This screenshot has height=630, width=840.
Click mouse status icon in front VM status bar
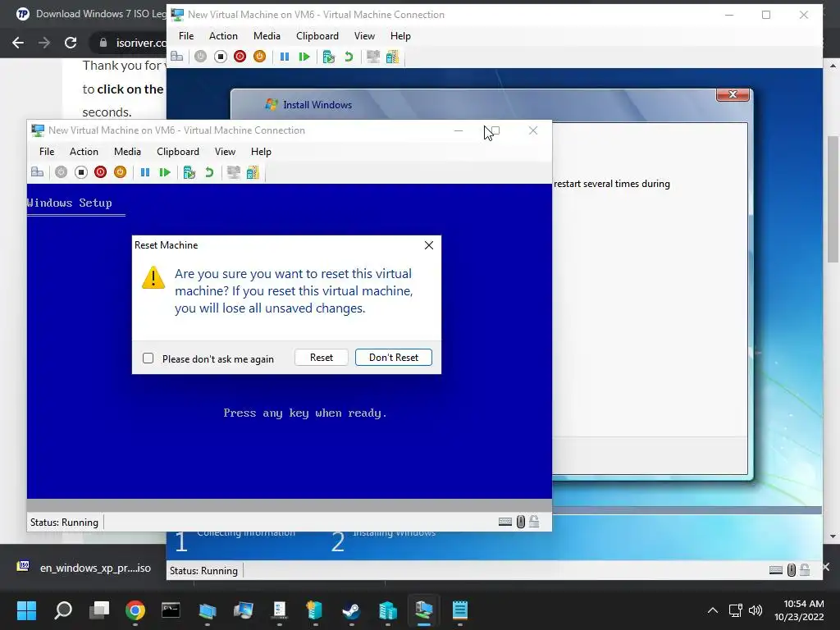(521, 522)
